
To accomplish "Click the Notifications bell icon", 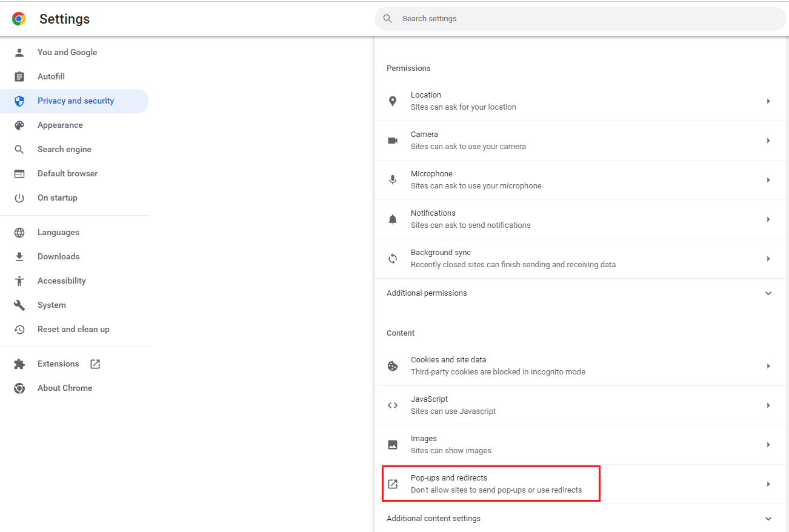I will click(x=393, y=219).
